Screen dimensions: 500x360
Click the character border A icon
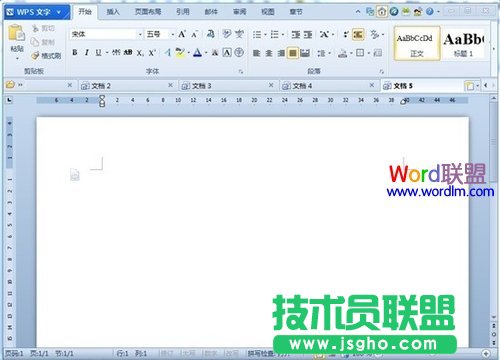(x=227, y=52)
